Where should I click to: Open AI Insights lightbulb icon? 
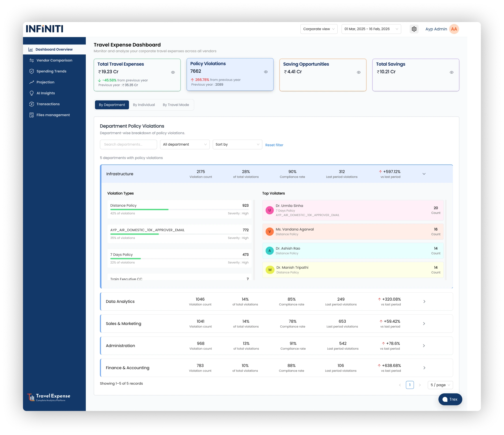pos(32,93)
